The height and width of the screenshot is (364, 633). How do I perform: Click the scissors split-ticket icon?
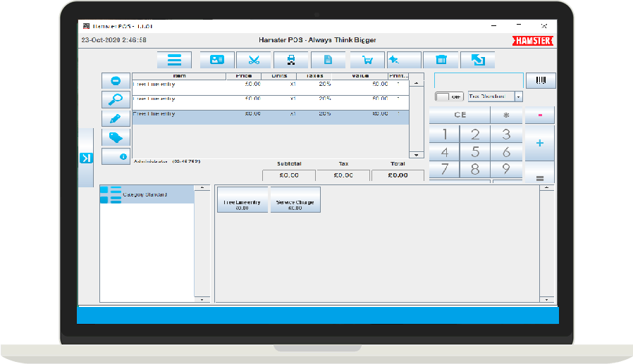click(x=254, y=60)
